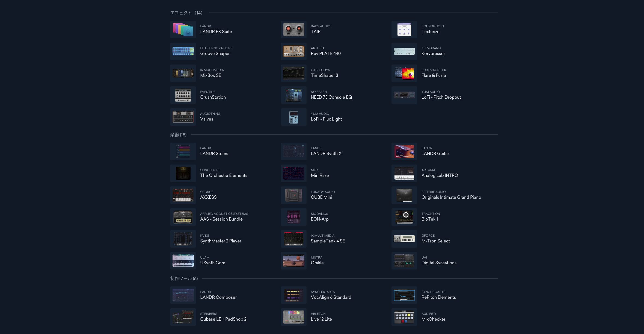Select the Texturize plugin thumbnail

404,30
